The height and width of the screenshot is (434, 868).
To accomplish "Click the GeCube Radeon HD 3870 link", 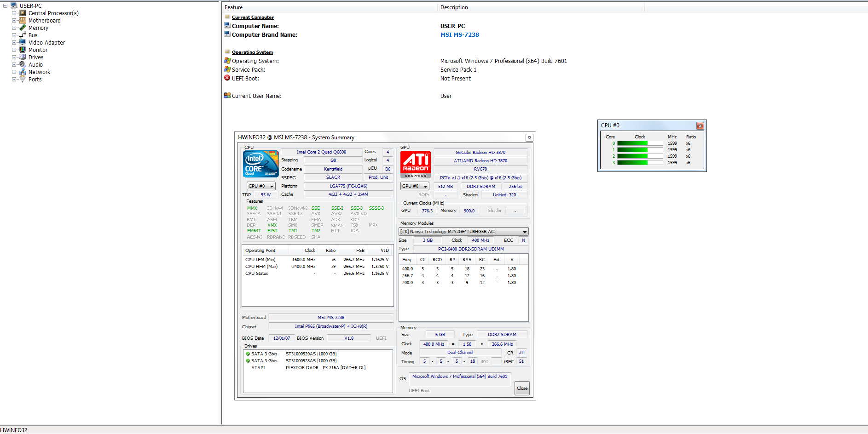I will (480, 153).
